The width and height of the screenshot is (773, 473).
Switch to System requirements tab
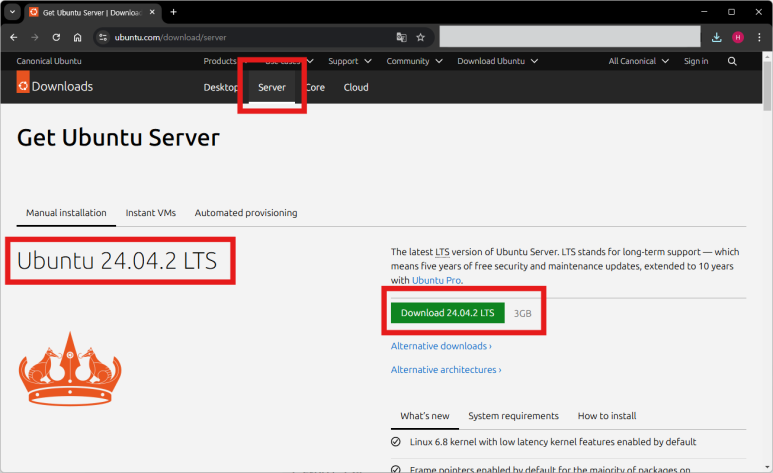click(513, 416)
